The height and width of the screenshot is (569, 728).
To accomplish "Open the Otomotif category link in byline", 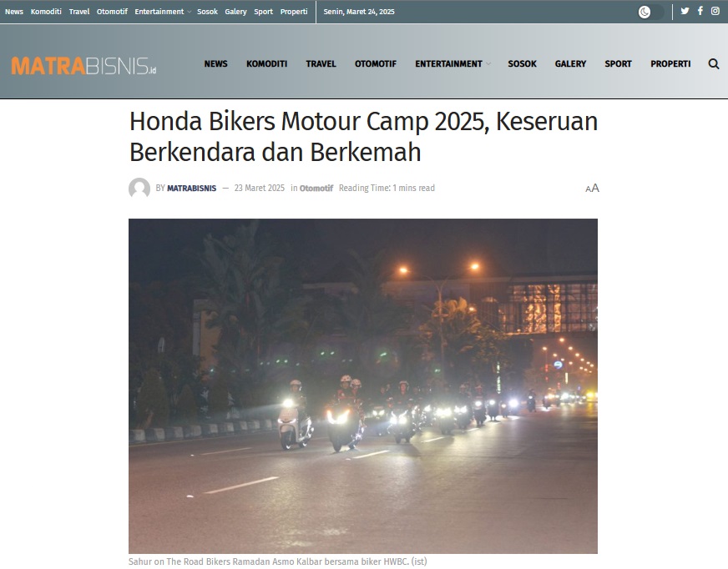I will (316, 188).
